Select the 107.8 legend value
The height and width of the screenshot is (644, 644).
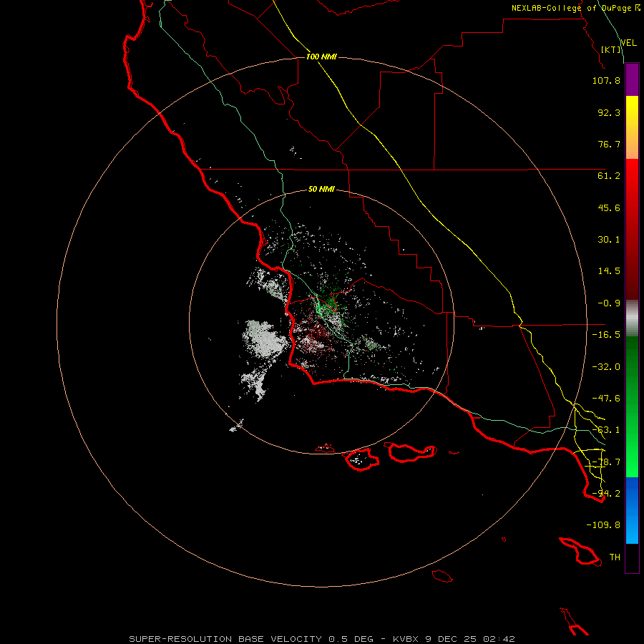point(606,80)
